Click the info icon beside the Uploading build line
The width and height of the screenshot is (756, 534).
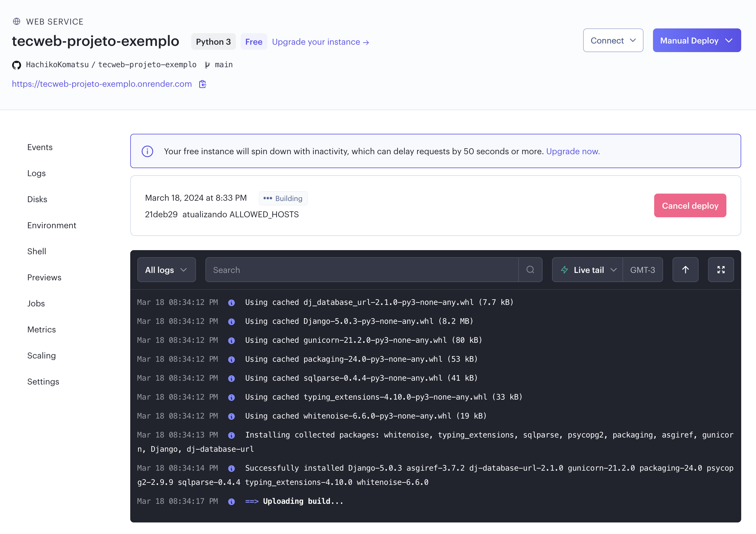point(231,501)
